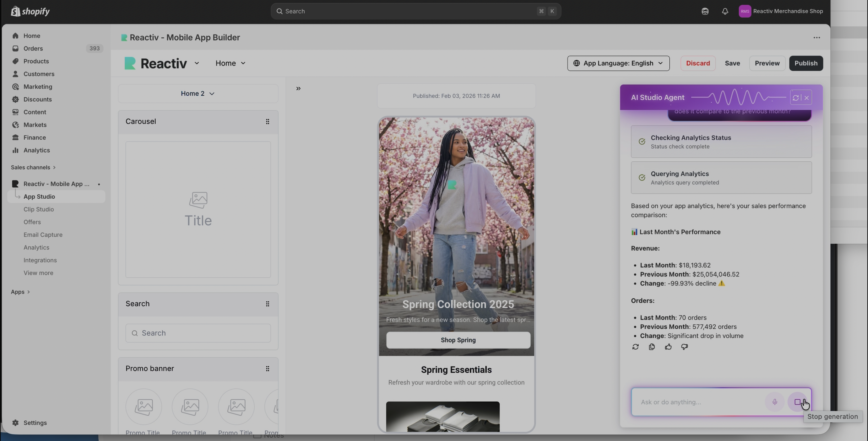Click the Search block drag handle

pos(268,304)
